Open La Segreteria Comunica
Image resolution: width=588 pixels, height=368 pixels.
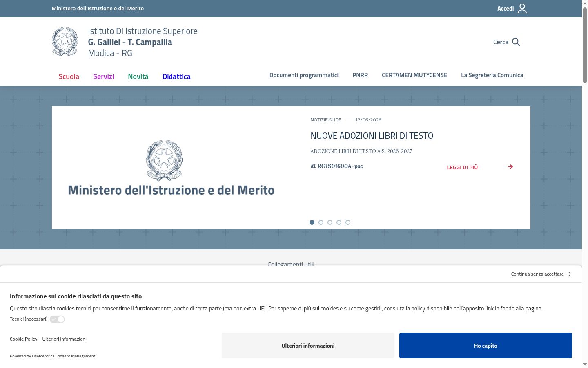[x=492, y=75]
